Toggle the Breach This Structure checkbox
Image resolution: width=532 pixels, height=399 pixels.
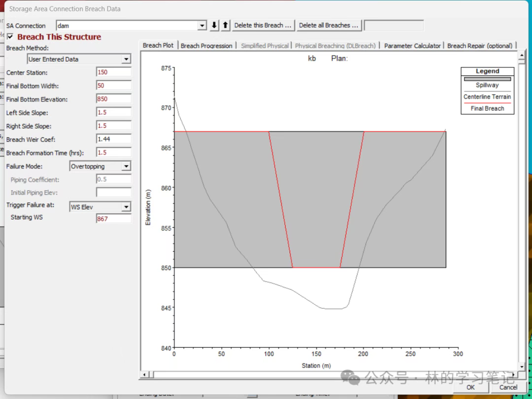point(10,37)
